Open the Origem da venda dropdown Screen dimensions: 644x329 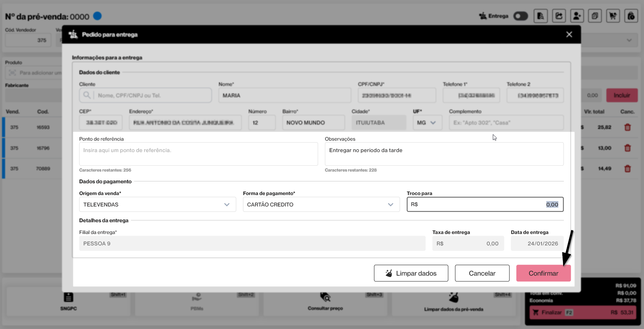pyautogui.click(x=157, y=204)
